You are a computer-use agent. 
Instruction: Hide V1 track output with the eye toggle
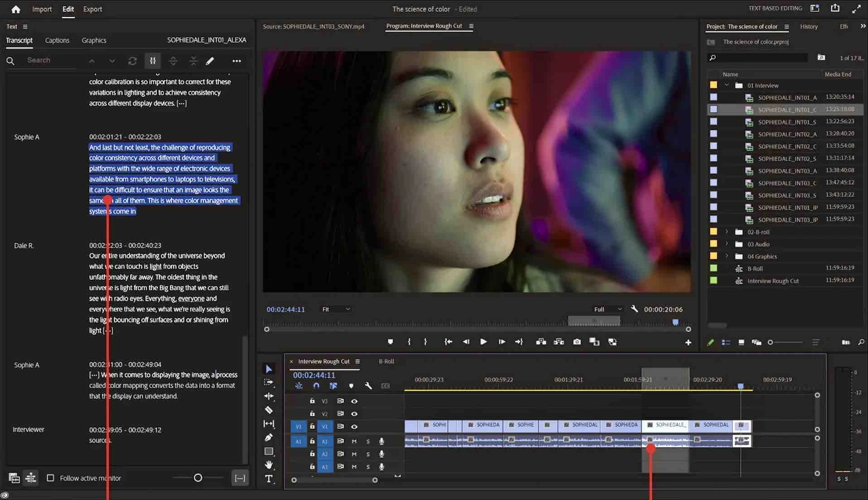pyautogui.click(x=354, y=426)
